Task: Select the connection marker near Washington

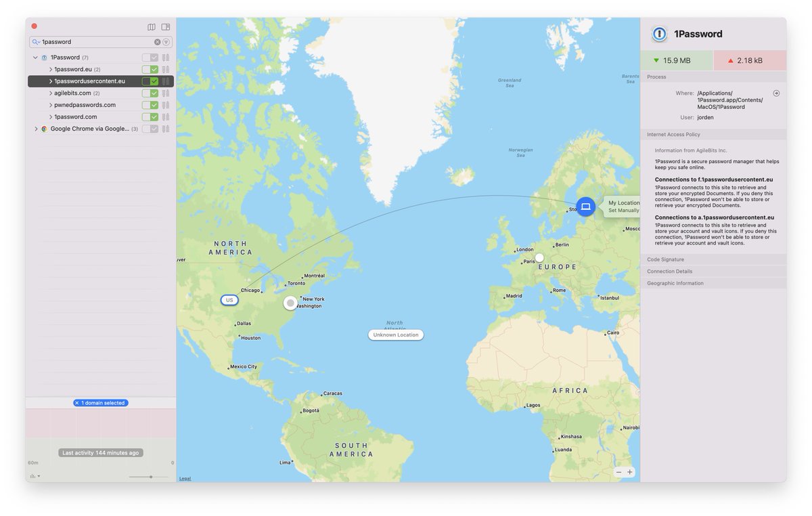Action: [x=291, y=303]
